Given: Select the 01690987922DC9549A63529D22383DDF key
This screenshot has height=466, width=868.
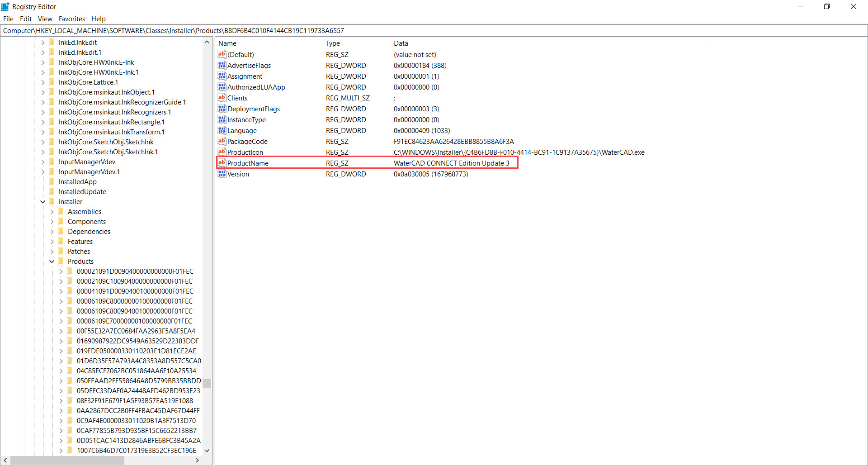Looking at the screenshot, I should pos(137,341).
